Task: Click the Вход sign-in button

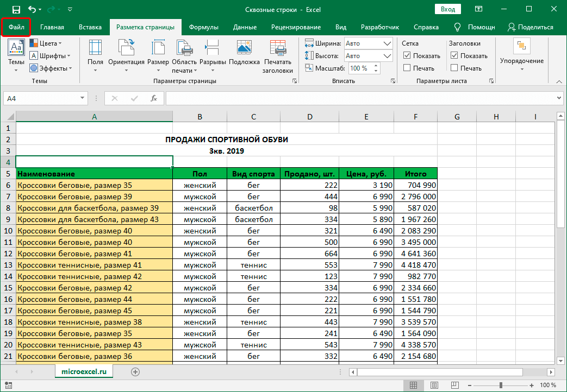Action: pos(448,9)
